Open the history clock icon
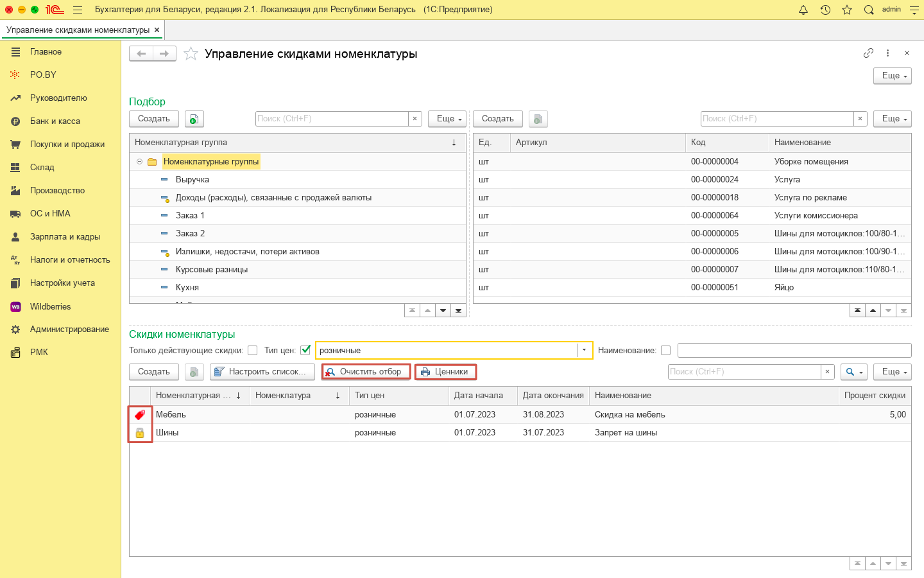This screenshot has width=924, height=578. coord(825,10)
